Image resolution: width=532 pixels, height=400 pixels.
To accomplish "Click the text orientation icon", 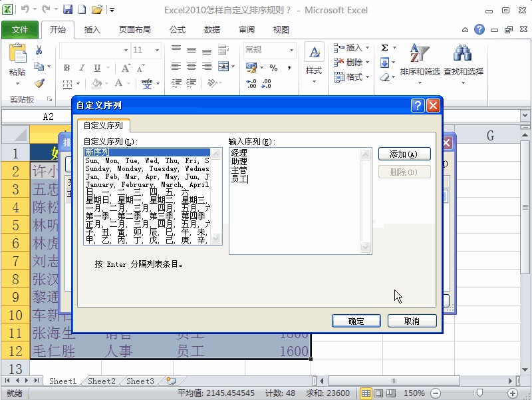I will (x=213, y=83).
